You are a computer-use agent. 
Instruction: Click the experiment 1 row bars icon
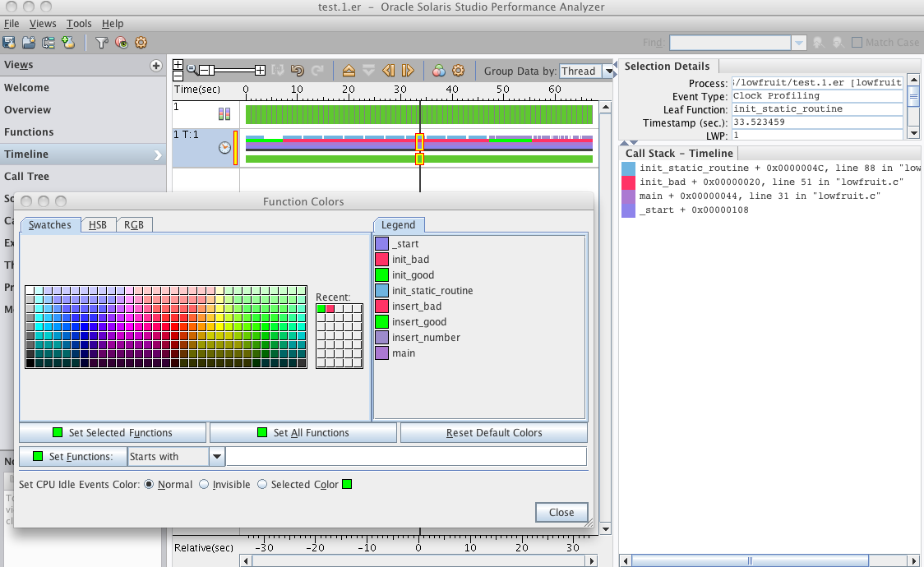pyautogui.click(x=224, y=113)
